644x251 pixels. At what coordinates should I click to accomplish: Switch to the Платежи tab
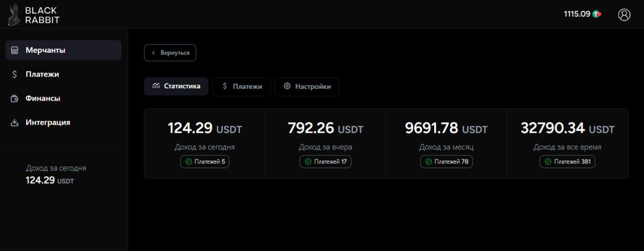pyautogui.click(x=242, y=87)
